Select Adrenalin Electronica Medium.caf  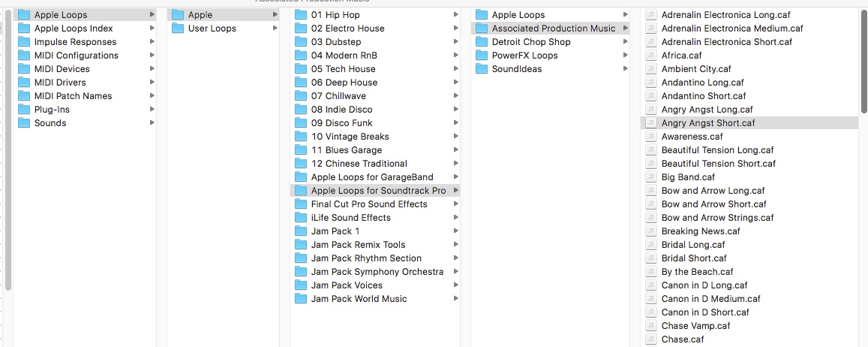(x=750, y=29)
